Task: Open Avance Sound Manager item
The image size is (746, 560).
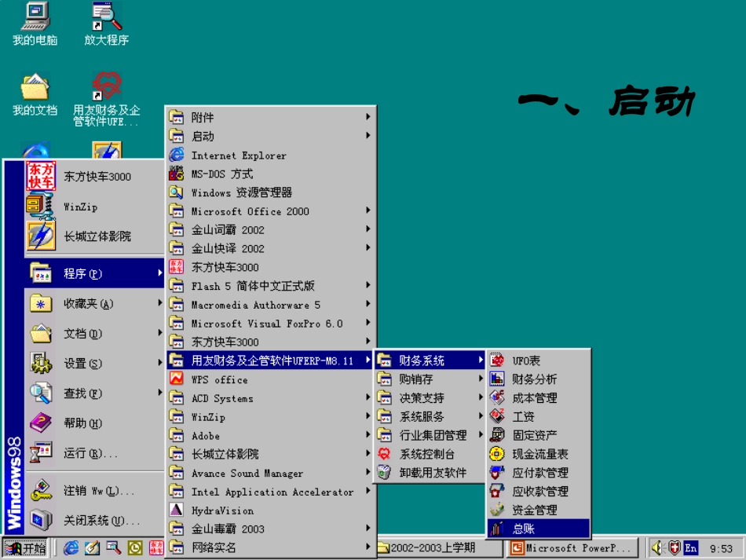Action: pos(270,473)
